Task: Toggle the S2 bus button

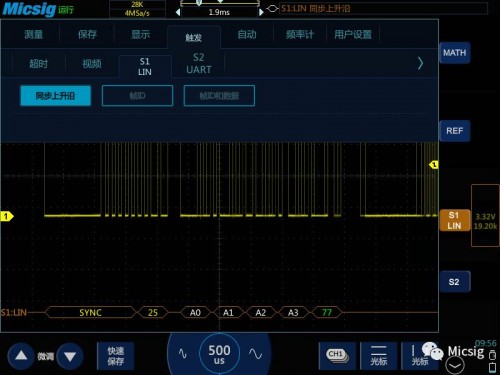Action: (x=455, y=282)
